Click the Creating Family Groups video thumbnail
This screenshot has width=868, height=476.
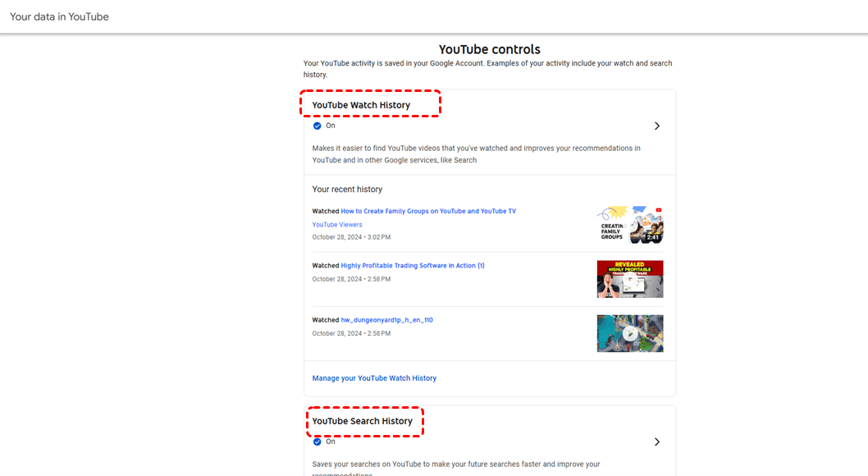tap(630, 224)
